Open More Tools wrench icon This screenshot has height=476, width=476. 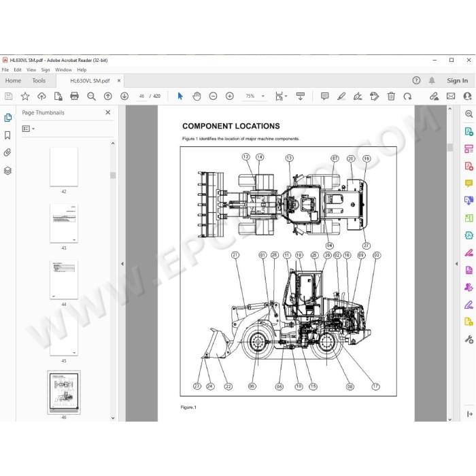469,339
